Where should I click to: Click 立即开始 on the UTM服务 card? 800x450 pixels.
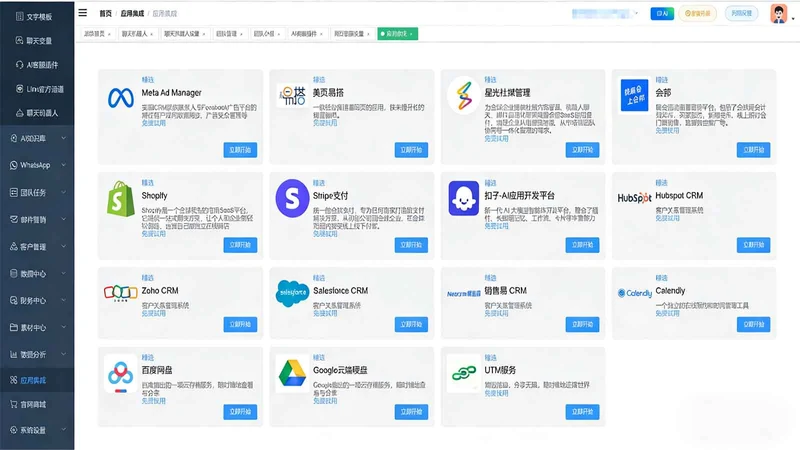click(582, 412)
